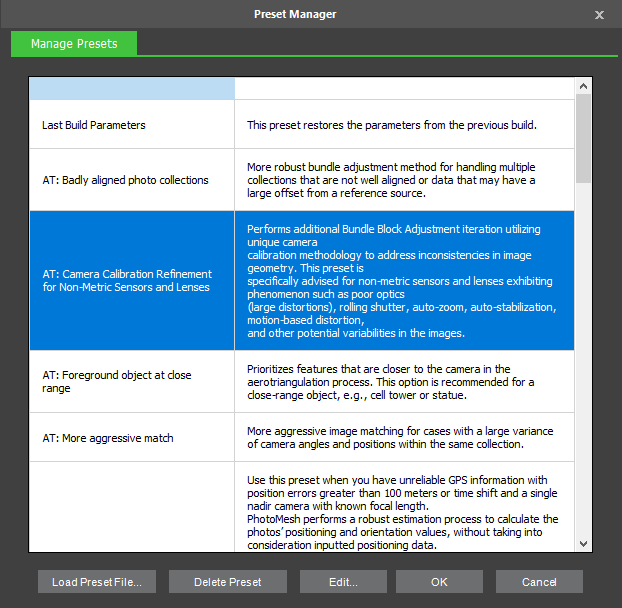Screen dimensions: 622x608
Task: Select AT: Badly aligned photo collections preset
Action: [125, 180]
